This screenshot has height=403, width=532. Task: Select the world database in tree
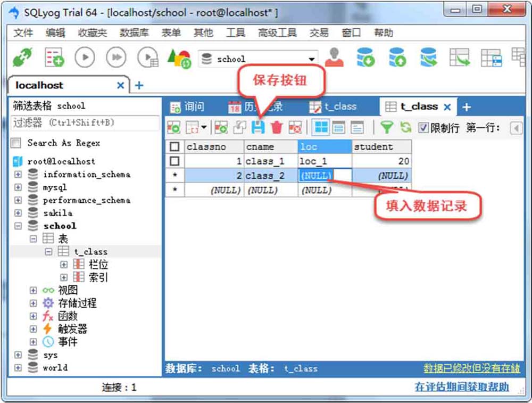coord(55,368)
